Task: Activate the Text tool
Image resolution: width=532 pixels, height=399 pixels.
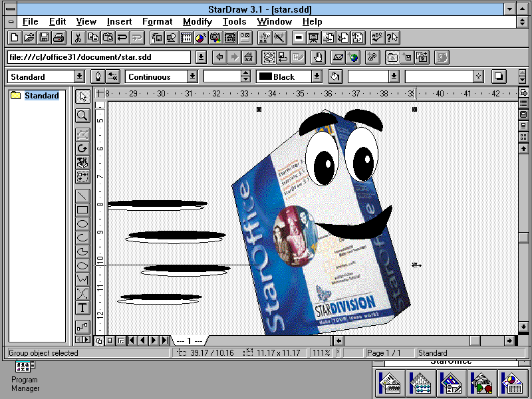Action: [x=82, y=308]
